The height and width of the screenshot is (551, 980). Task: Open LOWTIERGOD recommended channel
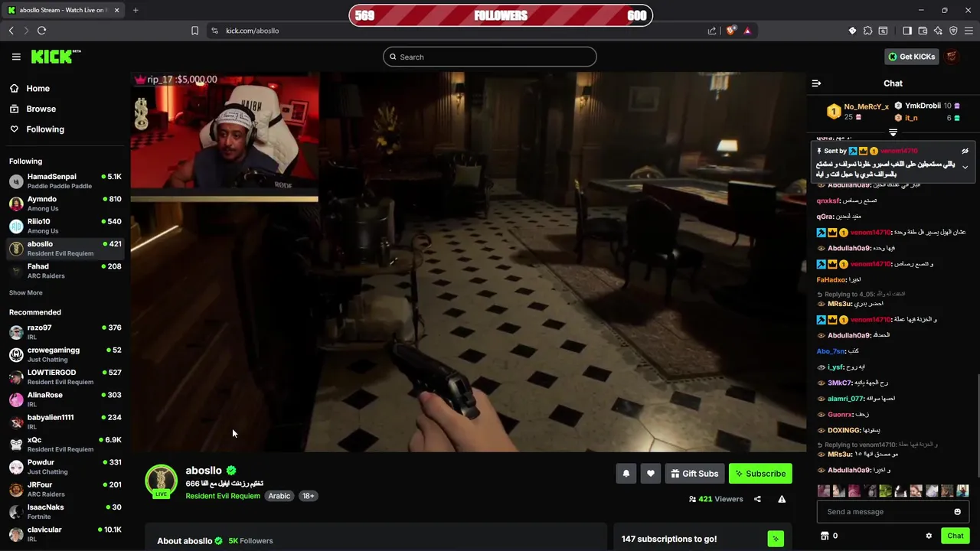coord(65,377)
